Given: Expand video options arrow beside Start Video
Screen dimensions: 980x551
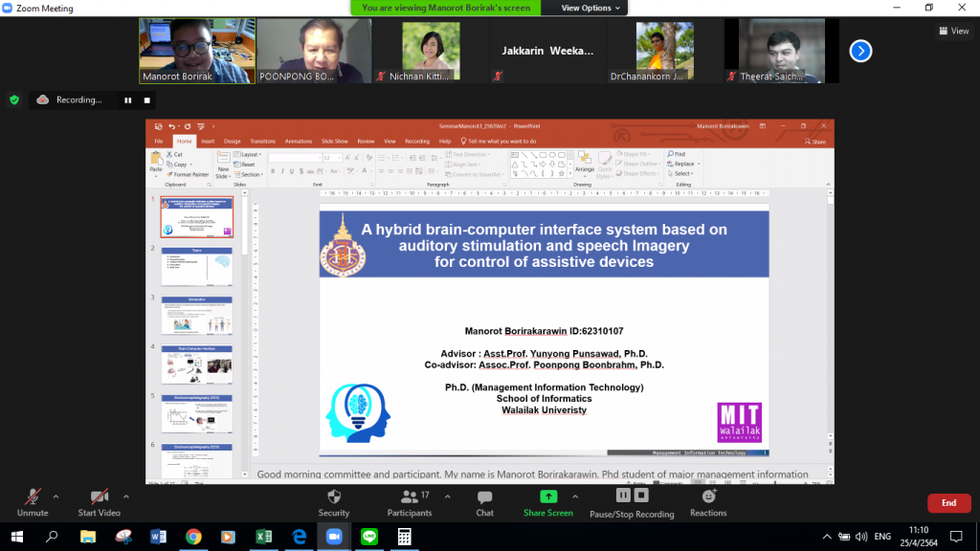Looking at the screenshot, I should (x=126, y=496).
